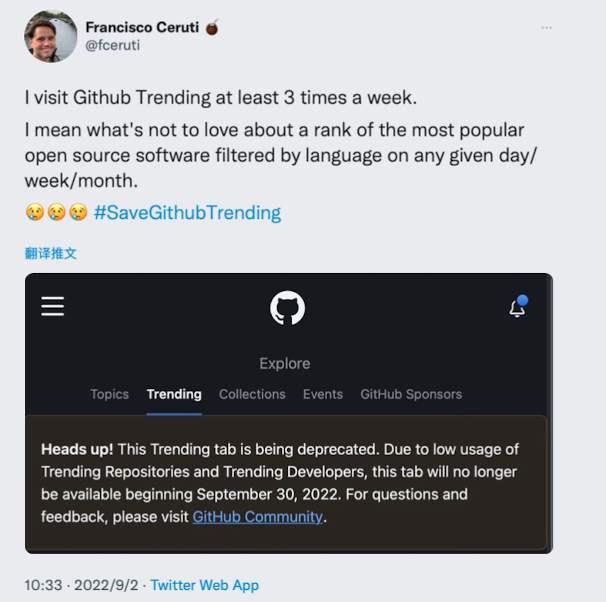Screen dimensions: 606x602
Task: Open the #SaveGithubTrending hashtag
Action: [x=187, y=212]
